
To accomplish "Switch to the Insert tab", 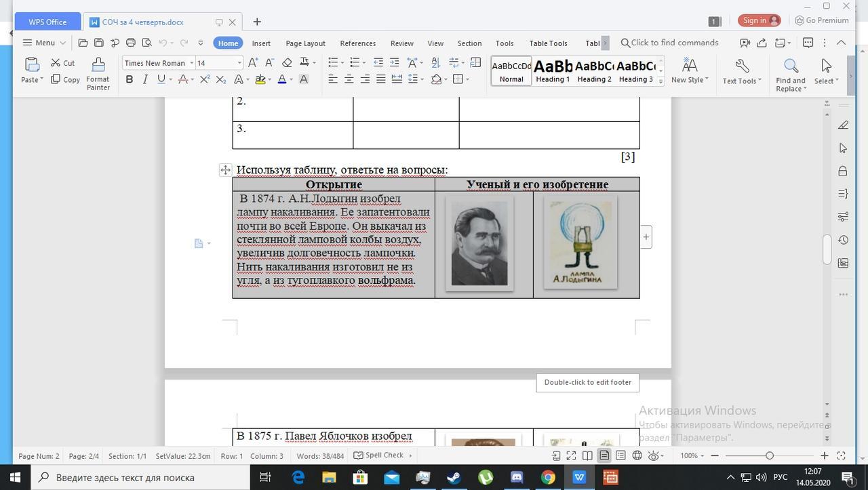I will [261, 43].
